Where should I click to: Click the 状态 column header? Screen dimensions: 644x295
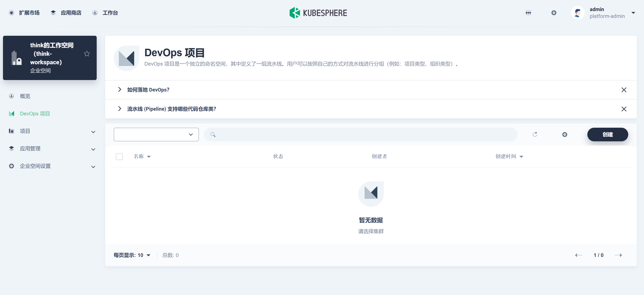[x=278, y=156]
